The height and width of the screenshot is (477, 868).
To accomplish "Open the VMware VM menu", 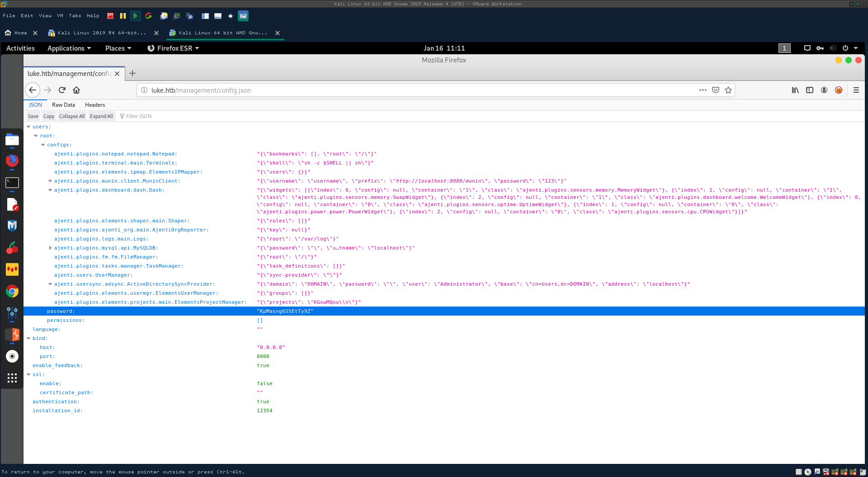I will click(x=60, y=16).
